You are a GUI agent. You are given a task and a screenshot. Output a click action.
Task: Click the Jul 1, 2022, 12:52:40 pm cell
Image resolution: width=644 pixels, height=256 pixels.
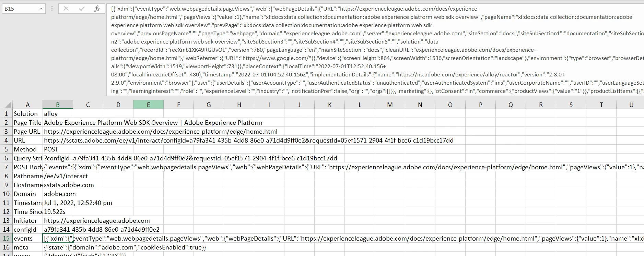(78, 203)
